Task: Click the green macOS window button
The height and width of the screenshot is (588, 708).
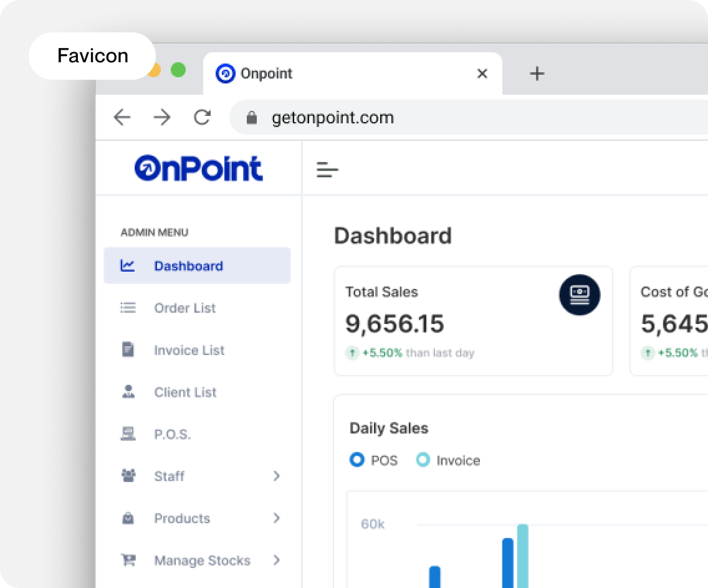Action: [x=178, y=70]
